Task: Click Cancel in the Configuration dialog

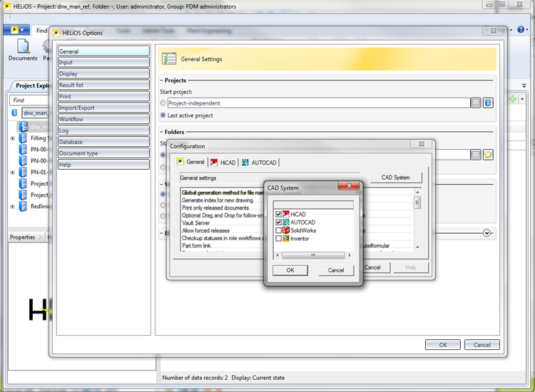Action: (375, 267)
